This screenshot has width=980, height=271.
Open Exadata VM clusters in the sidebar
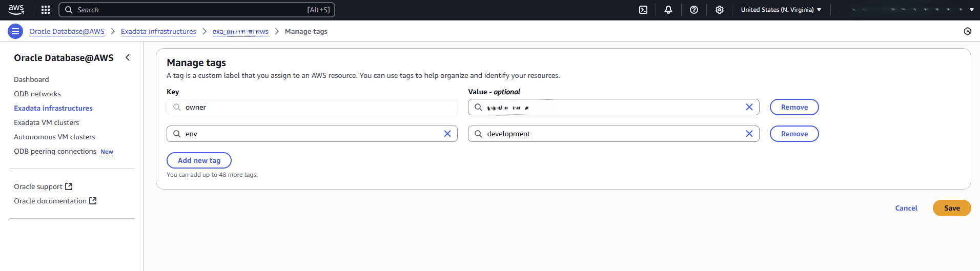click(47, 122)
